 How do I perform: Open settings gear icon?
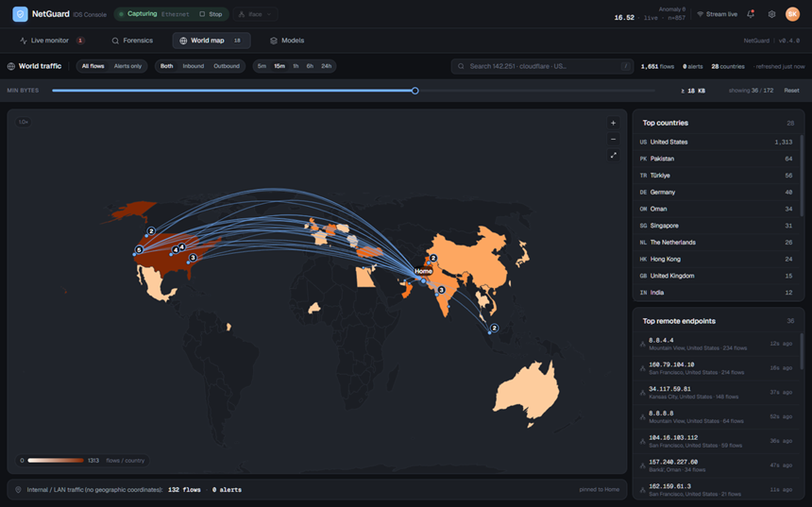click(x=771, y=14)
